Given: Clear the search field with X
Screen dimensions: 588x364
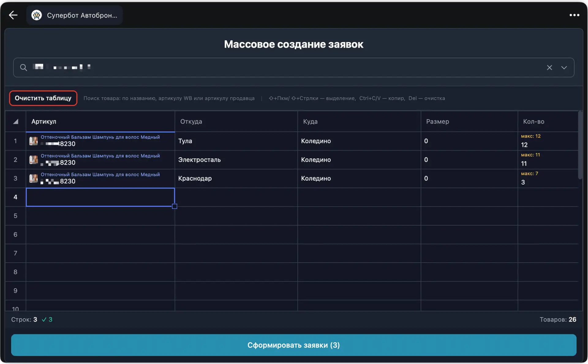Looking at the screenshot, I should pos(549,67).
